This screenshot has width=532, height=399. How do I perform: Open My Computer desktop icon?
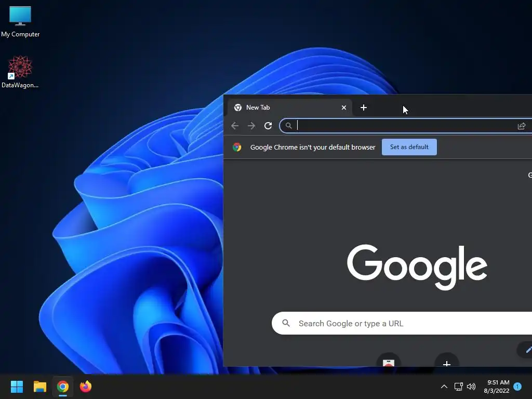point(20,22)
